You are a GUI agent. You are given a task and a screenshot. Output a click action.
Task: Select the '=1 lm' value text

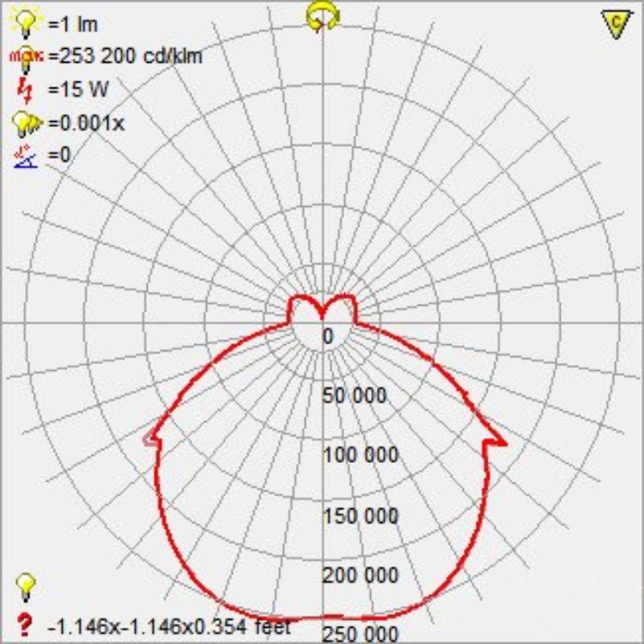click(73, 25)
